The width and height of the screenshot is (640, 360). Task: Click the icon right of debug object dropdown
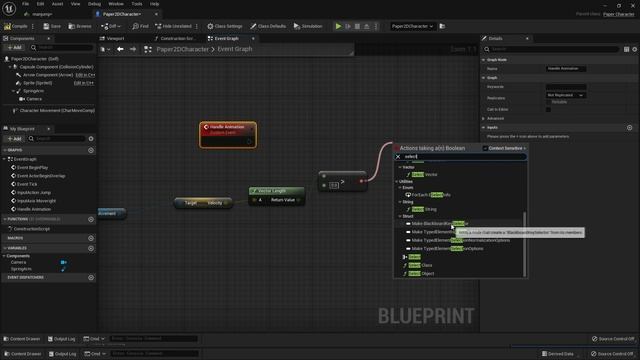coord(442,26)
